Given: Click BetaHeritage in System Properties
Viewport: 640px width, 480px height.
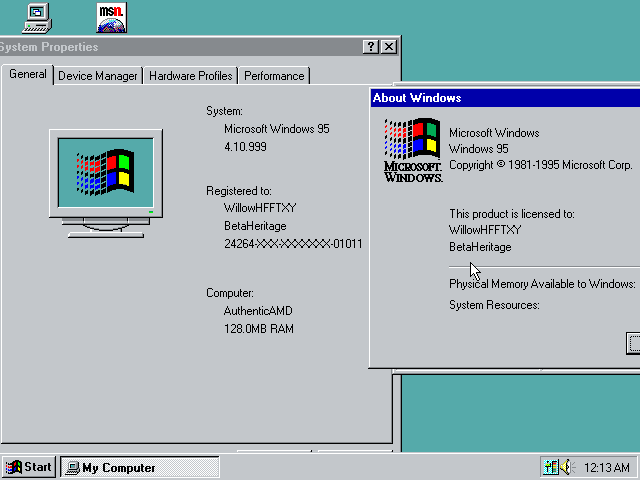Looking at the screenshot, I should 255,226.
